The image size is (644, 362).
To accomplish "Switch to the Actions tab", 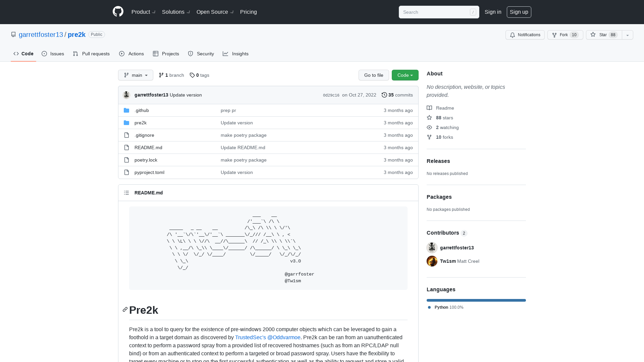I will (131, 54).
